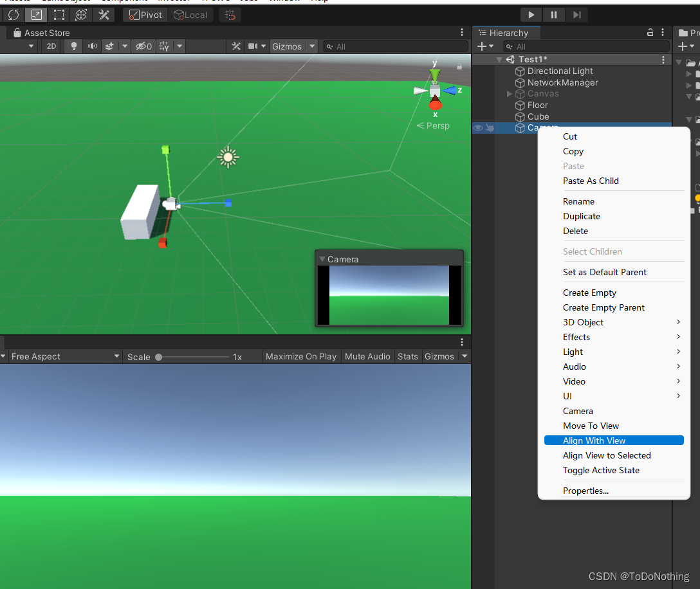The image size is (700, 589).
Task: Choose Set as Default Parent
Action: point(614,272)
